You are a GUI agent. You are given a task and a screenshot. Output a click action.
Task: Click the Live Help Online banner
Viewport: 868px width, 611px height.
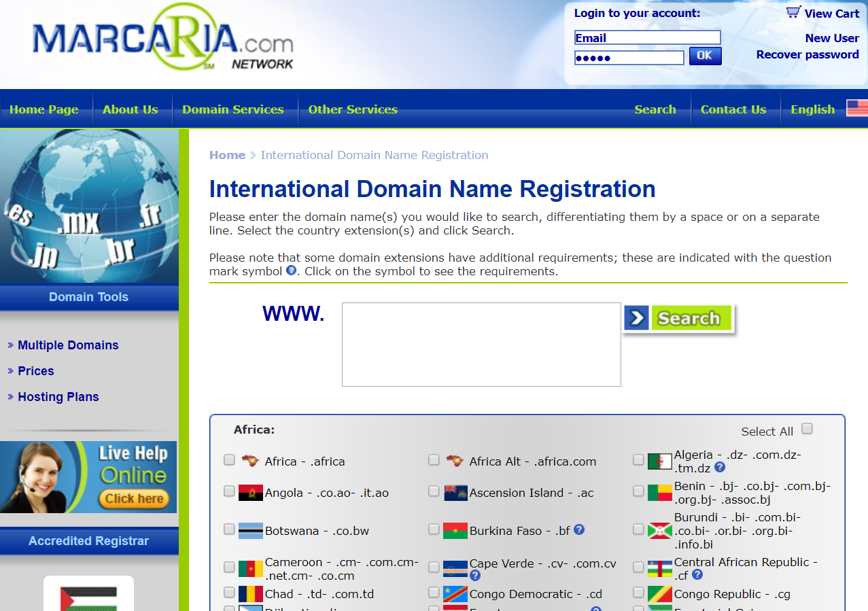88,477
